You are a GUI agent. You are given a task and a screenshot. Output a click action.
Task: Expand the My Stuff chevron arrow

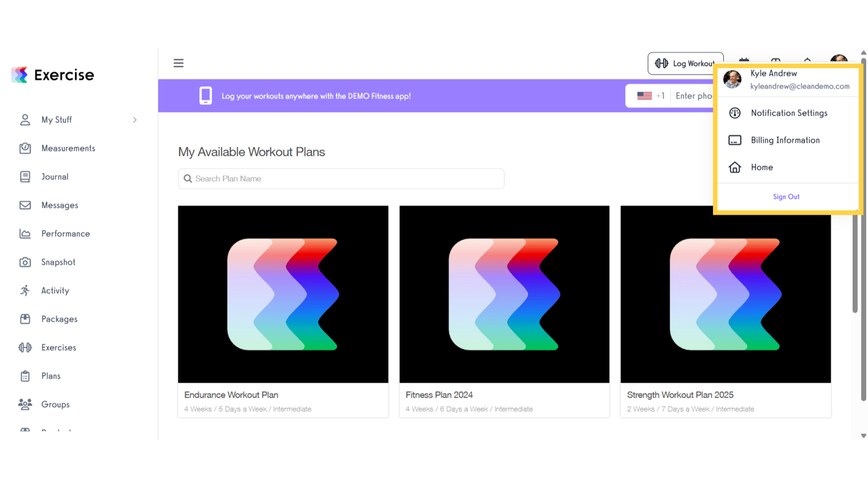pos(135,119)
